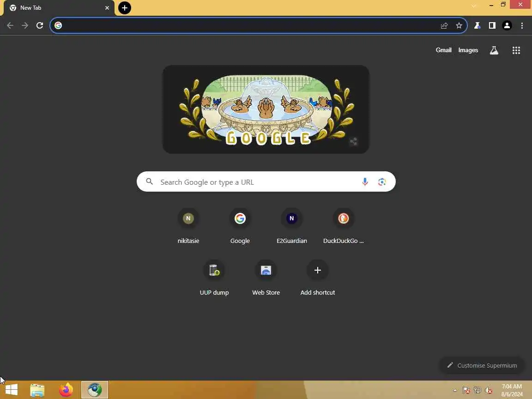Open a new tab with plus button
Viewport: 532px width, 399px height.
[125, 8]
